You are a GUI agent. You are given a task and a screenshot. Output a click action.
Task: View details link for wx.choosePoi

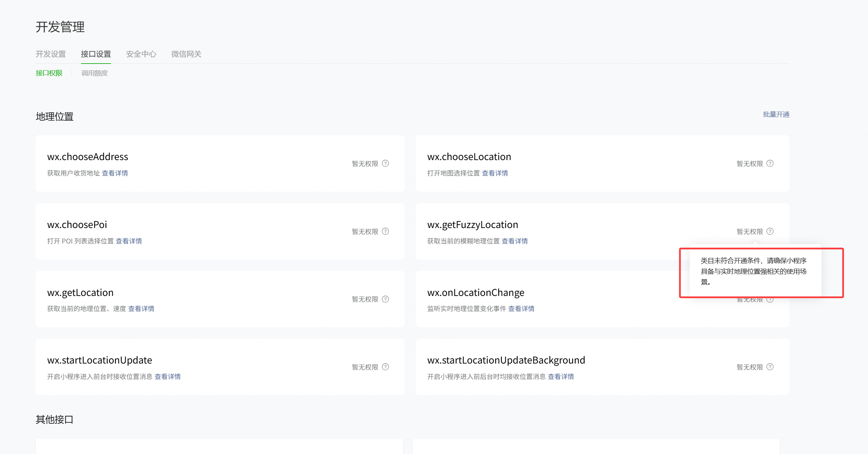129,241
